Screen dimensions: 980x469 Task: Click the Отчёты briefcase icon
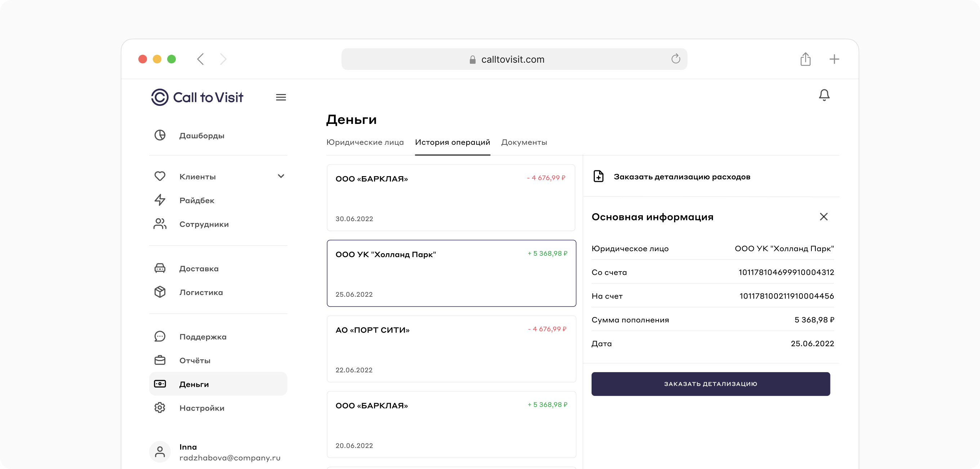(160, 360)
